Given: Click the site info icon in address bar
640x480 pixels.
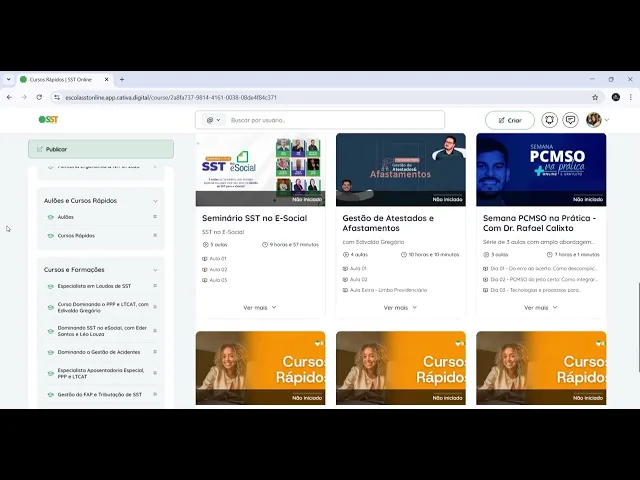Looking at the screenshot, I should coord(57,97).
